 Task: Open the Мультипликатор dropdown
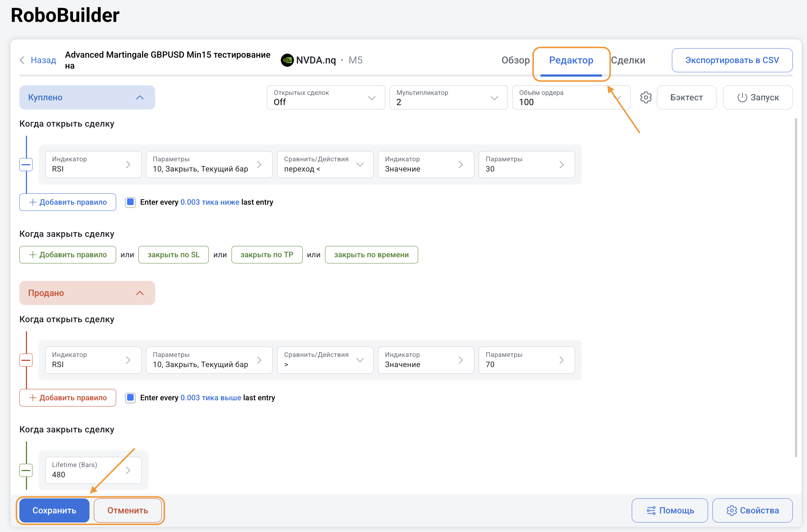(x=448, y=97)
